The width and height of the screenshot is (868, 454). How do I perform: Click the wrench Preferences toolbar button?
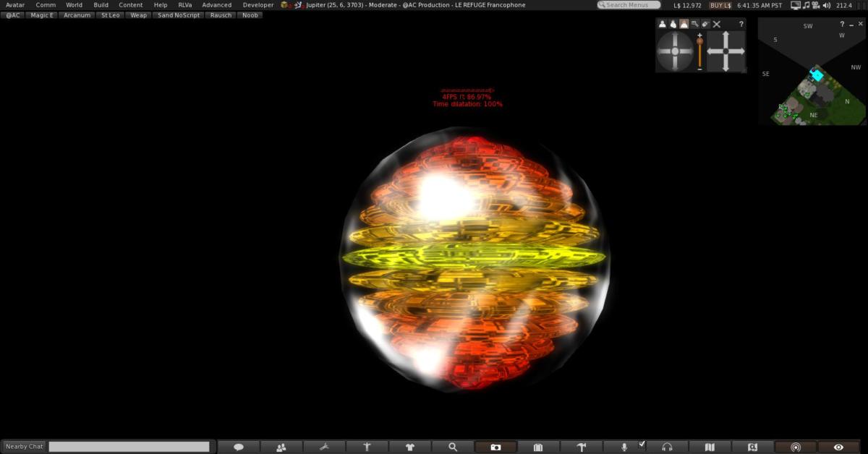[324, 447]
